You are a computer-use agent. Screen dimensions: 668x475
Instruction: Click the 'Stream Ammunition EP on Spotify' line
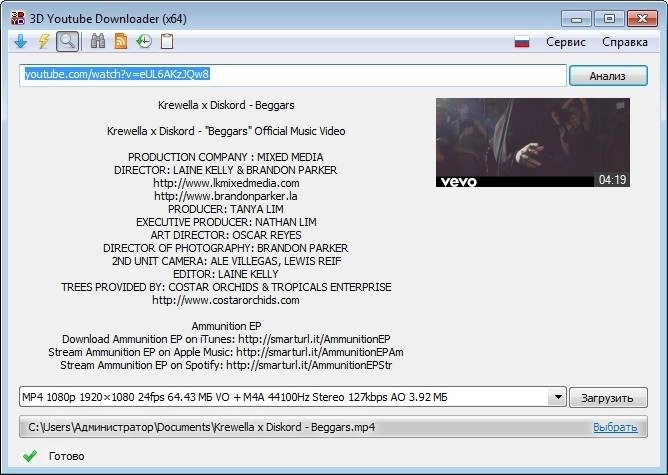pos(226,365)
